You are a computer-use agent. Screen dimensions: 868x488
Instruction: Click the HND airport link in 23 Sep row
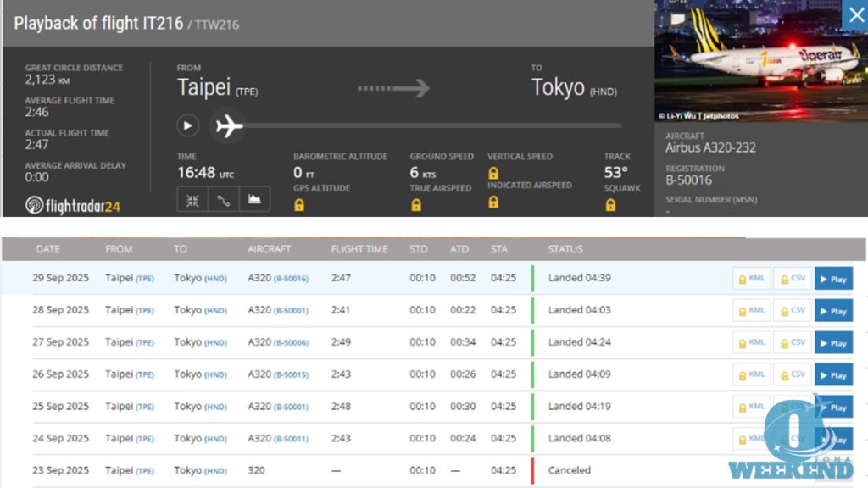(x=215, y=471)
